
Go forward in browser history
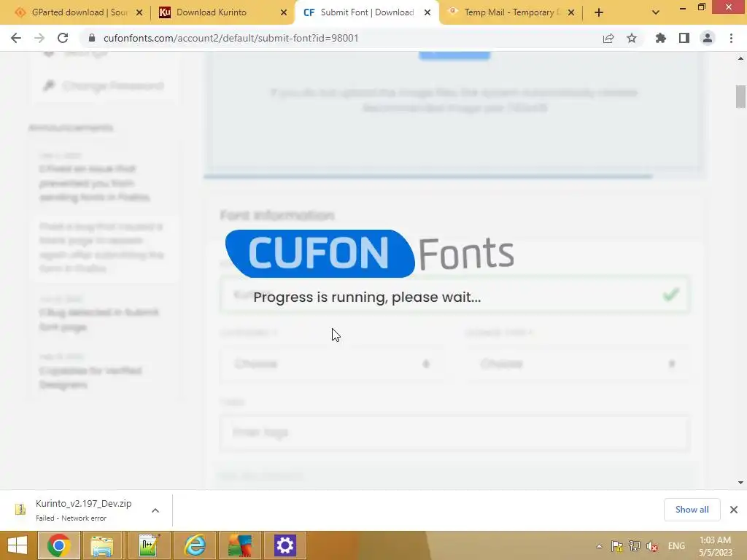[39, 38]
